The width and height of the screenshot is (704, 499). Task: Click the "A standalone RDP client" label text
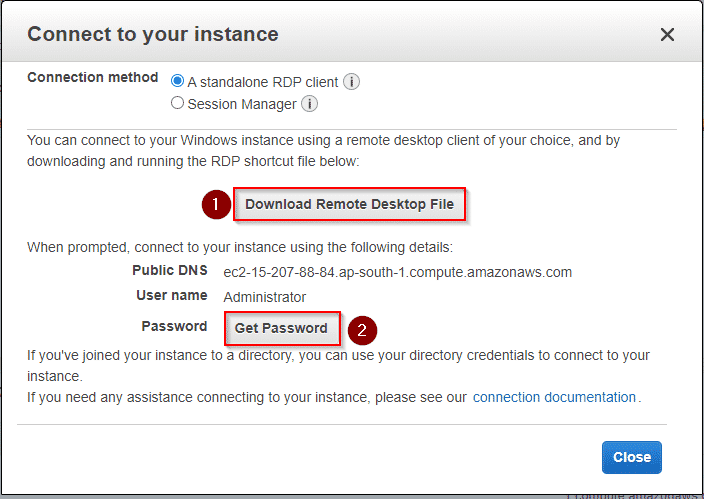point(263,82)
